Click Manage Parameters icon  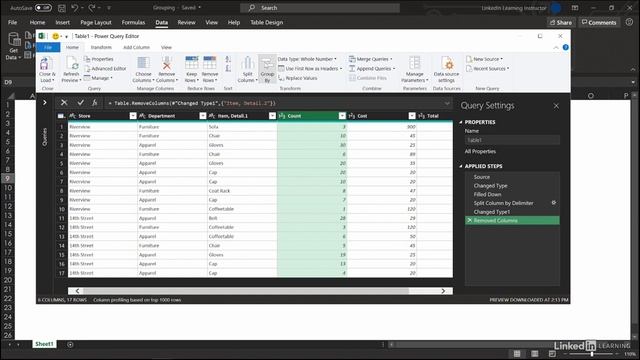(414, 63)
